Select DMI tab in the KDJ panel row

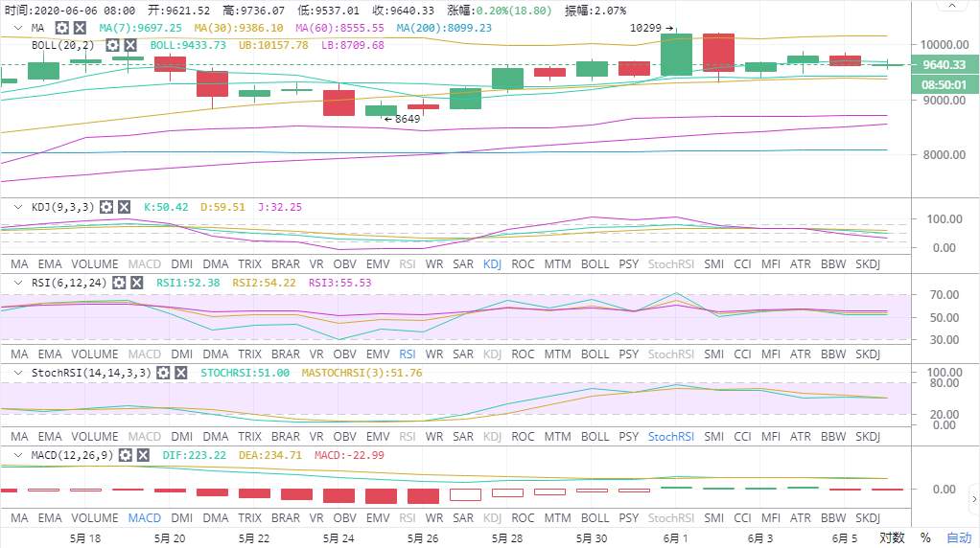[x=182, y=264]
